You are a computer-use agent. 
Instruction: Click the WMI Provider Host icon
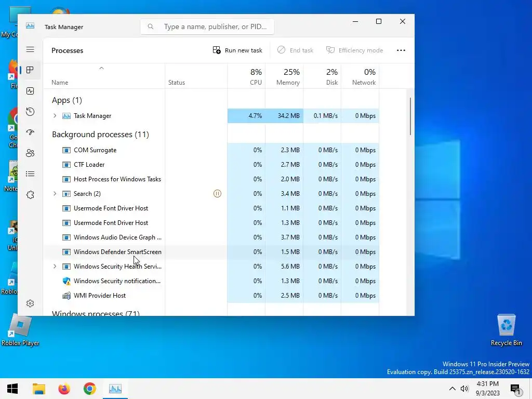(x=66, y=296)
